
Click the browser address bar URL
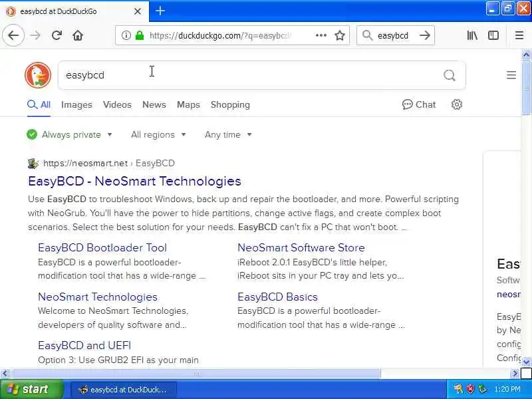point(220,35)
